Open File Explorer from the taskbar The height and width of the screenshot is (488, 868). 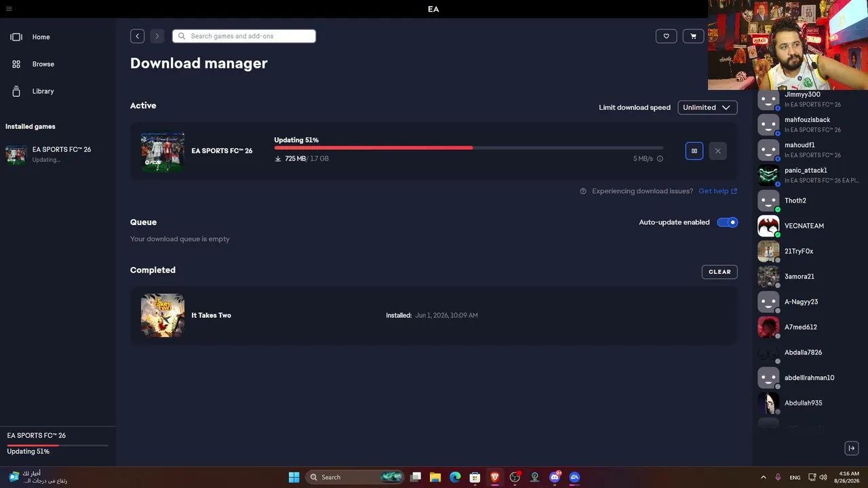point(435,477)
